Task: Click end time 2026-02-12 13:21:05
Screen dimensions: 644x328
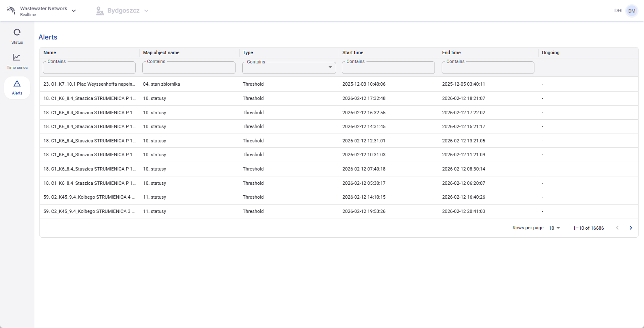Action: (463, 141)
